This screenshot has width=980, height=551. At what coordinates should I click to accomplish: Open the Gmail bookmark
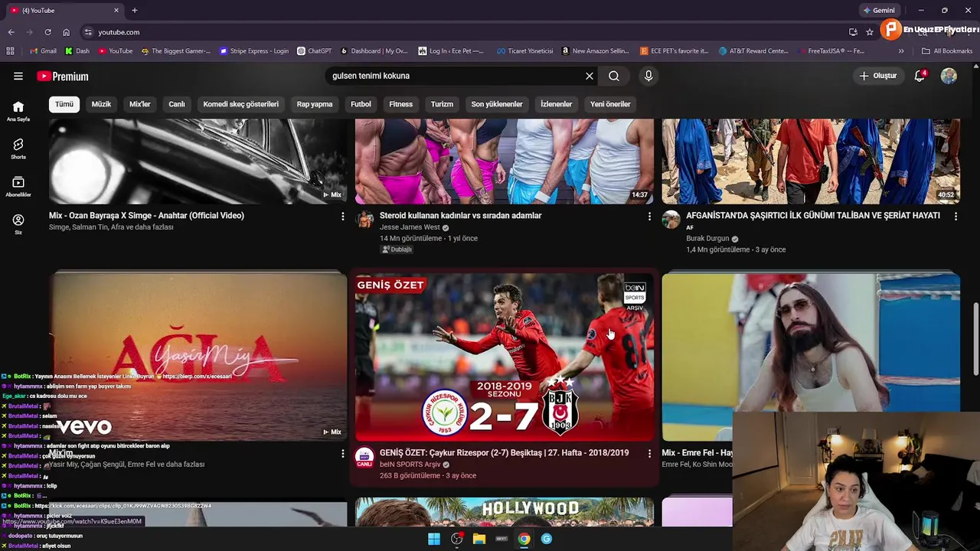(42, 51)
